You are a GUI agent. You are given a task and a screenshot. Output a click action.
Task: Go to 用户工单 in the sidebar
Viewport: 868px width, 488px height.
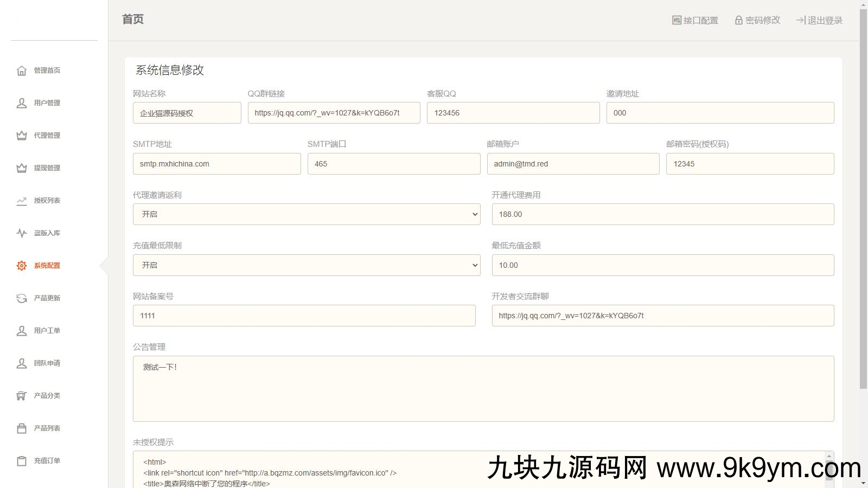tap(47, 331)
